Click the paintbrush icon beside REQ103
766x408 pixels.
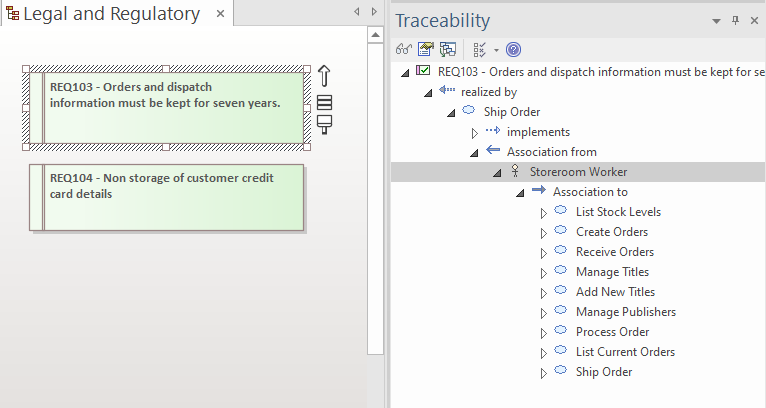(324, 125)
